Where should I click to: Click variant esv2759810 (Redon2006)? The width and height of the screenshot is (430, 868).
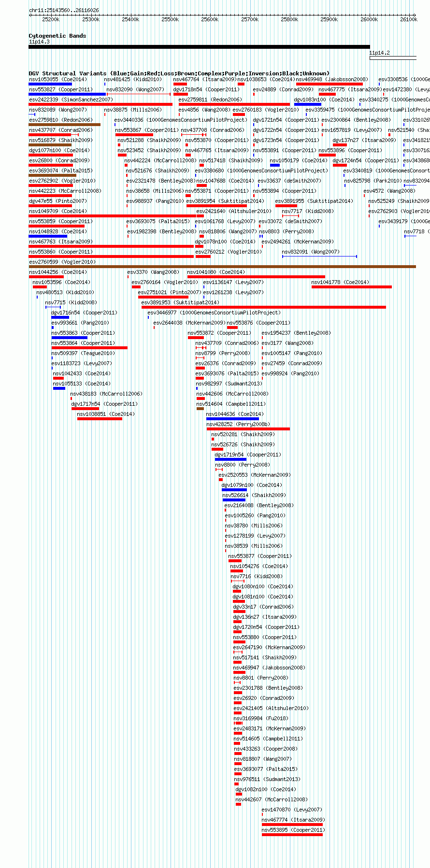point(60,120)
